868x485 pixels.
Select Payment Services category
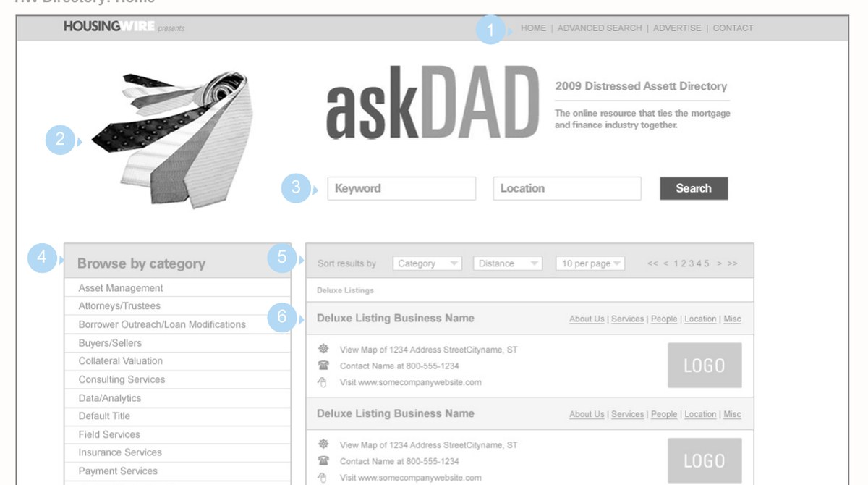[177, 471]
